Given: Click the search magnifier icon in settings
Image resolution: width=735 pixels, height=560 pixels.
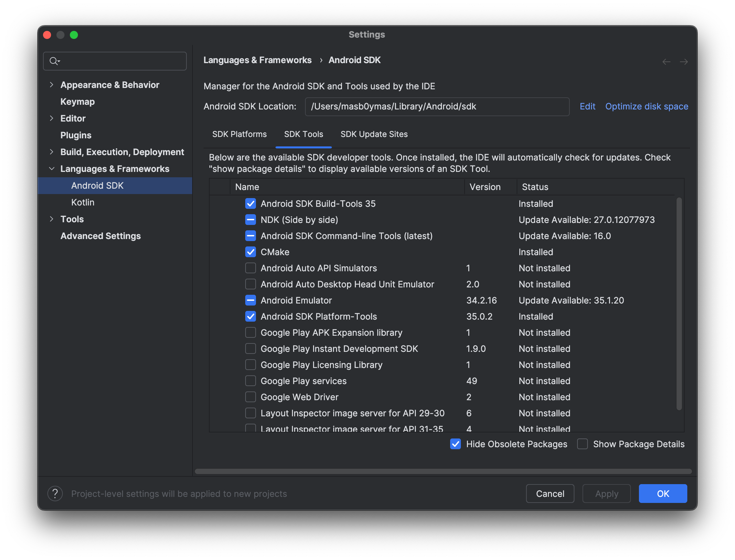Looking at the screenshot, I should 54,61.
